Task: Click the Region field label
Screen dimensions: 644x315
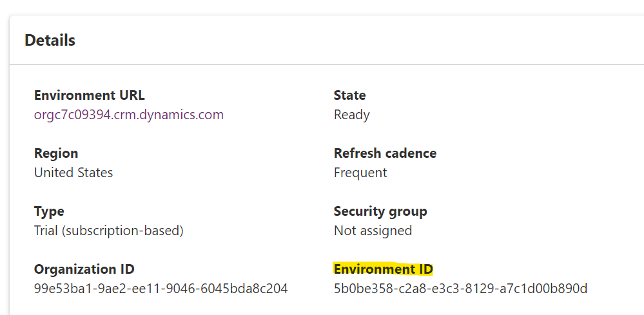Action: (x=56, y=153)
